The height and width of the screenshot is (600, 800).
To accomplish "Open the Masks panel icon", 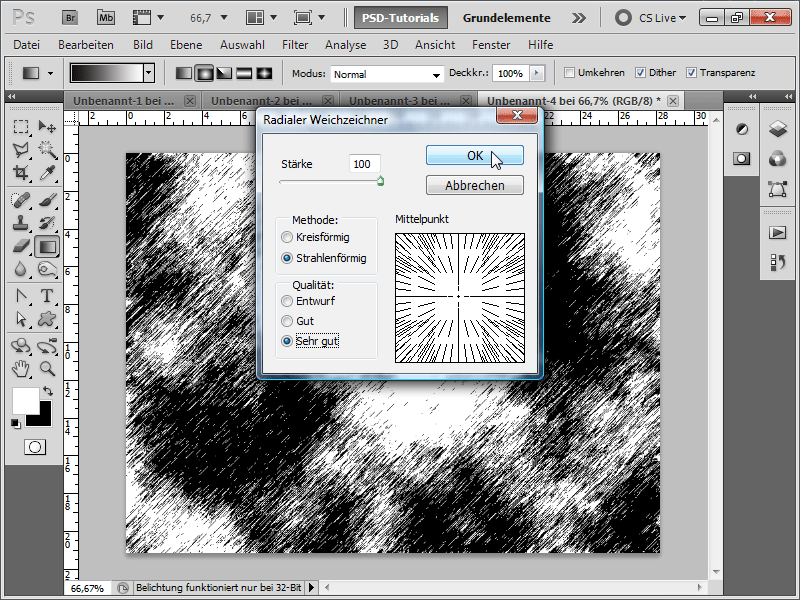I will coord(742,159).
